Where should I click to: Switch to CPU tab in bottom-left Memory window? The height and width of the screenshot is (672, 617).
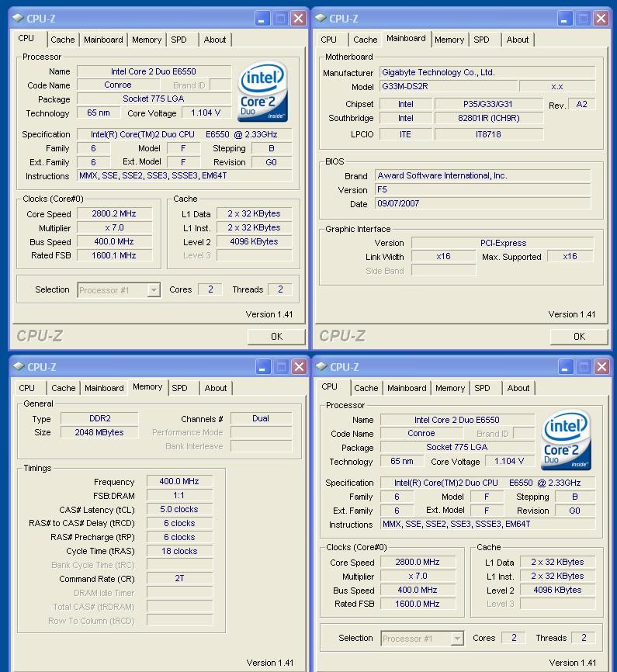tap(26, 388)
